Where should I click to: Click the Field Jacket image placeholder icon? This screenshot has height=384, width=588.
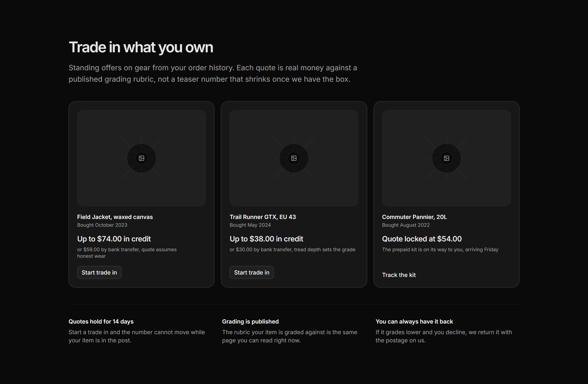(141, 158)
